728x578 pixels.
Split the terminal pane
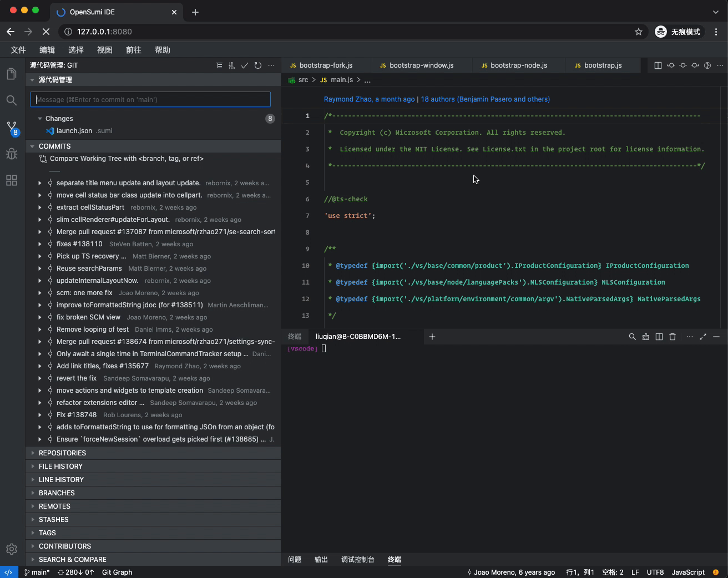[x=659, y=337]
